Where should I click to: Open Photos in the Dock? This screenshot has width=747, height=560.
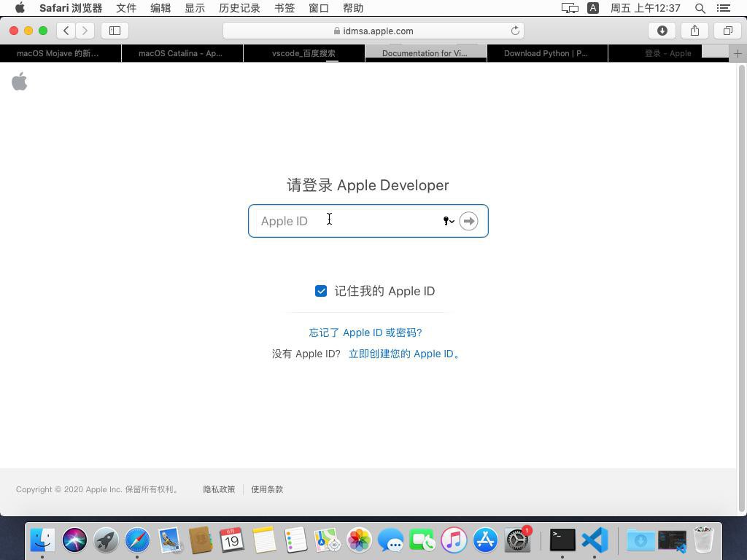359,540
